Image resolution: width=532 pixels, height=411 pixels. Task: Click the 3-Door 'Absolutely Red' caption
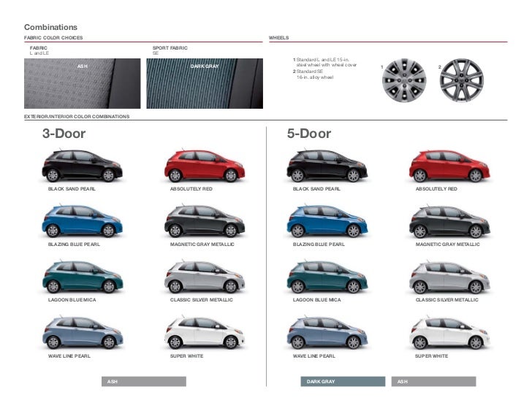[191, 189]
